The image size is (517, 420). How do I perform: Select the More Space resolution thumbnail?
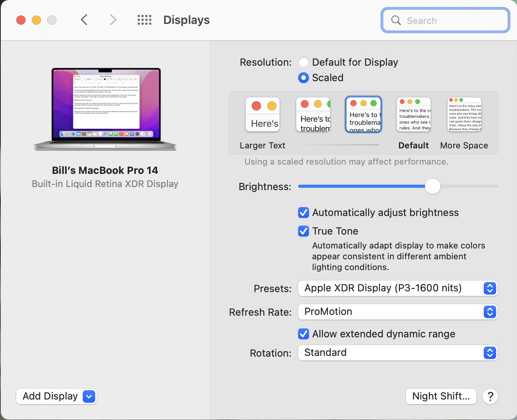coord(464,114)
